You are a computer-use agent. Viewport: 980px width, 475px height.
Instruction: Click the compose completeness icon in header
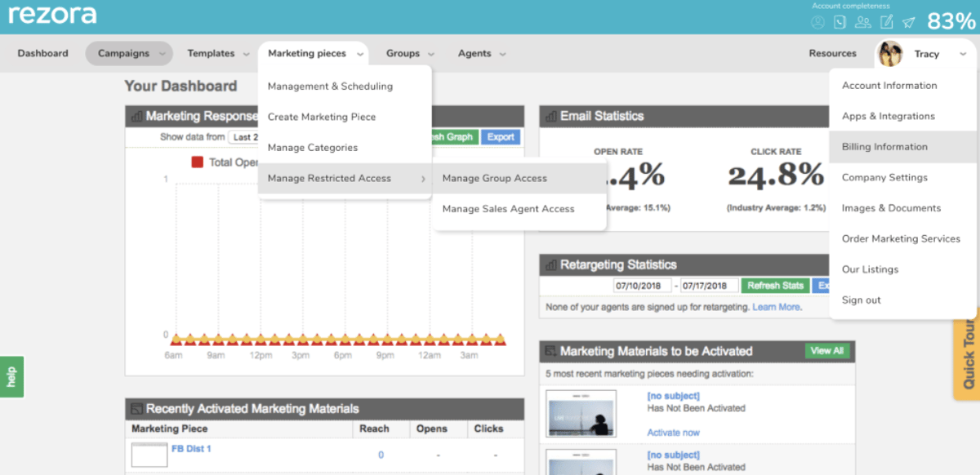point(887,20)
